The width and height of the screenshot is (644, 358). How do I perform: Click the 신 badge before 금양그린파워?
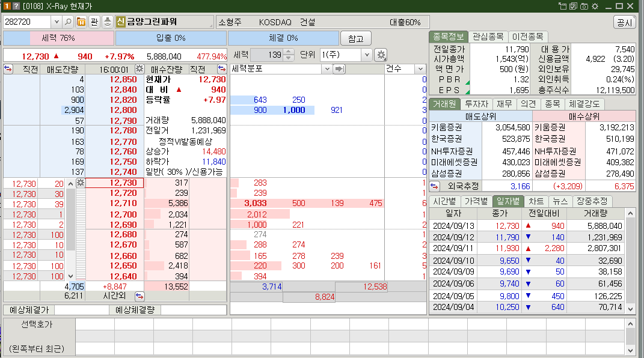click(120, 22)
